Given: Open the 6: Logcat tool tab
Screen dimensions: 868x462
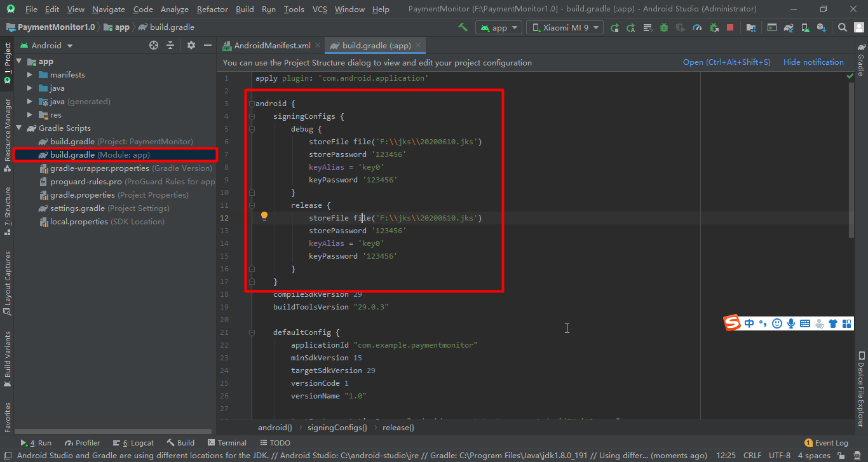Looking at the screenshot, I should 133,443.
